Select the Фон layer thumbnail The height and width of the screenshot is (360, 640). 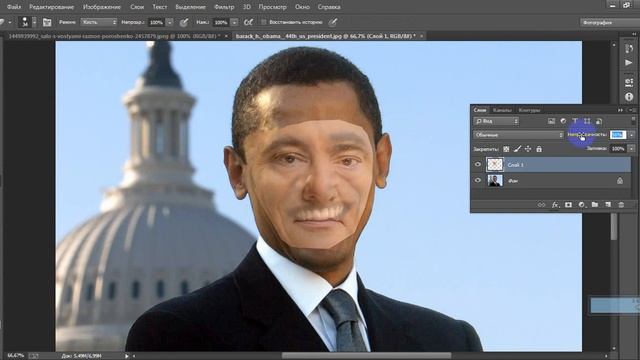click(x=495, y=180)
